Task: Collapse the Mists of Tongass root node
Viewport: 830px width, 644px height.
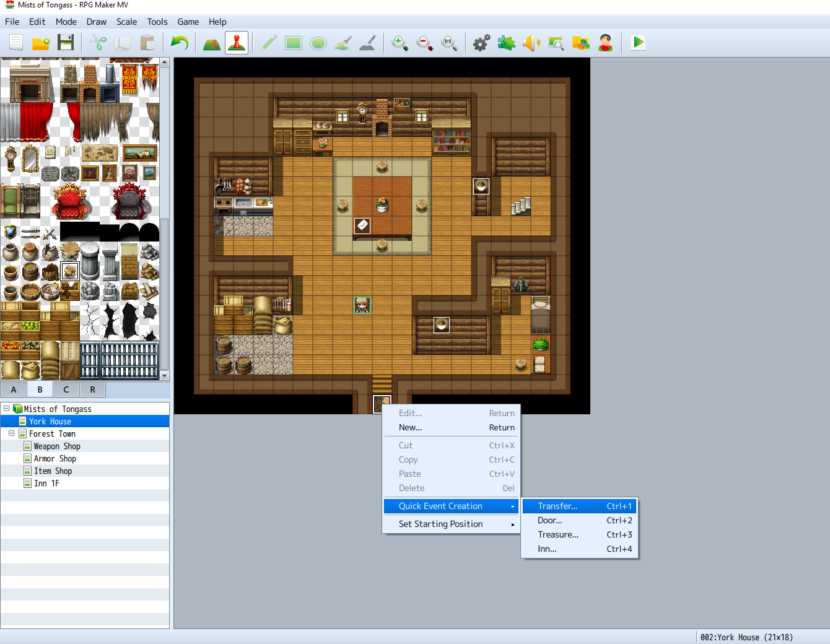Action: [x=7, y=409]
